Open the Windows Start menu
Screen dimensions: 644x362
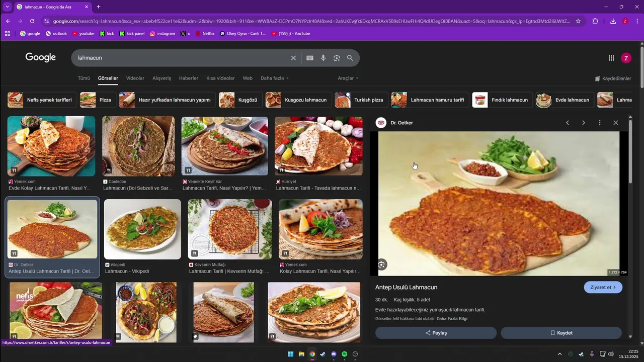coord(291,354)
